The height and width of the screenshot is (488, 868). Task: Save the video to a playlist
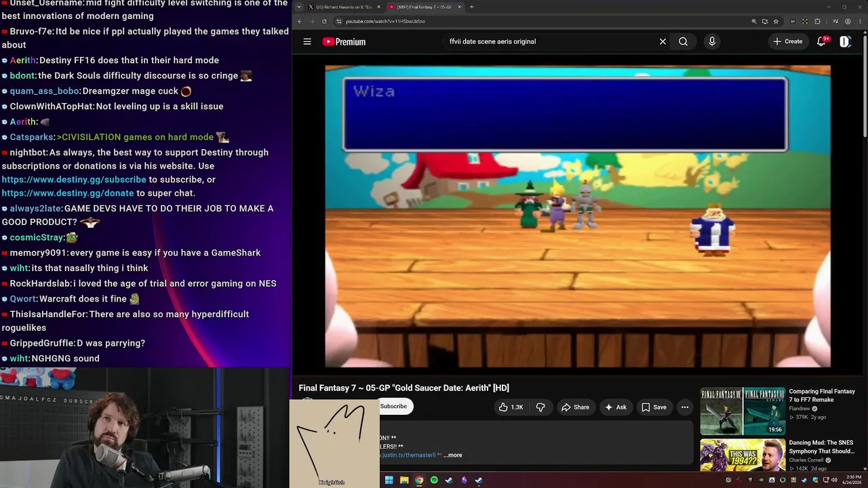click(654, 407)
